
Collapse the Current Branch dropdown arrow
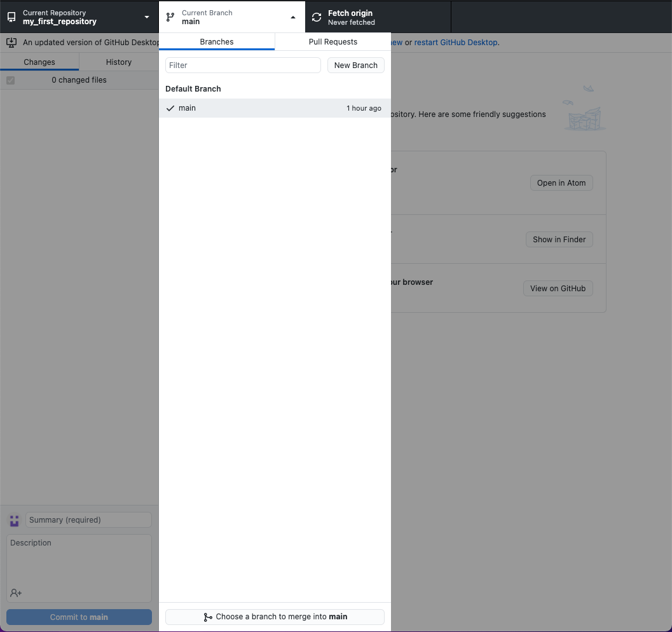click(x=293, y=17)
